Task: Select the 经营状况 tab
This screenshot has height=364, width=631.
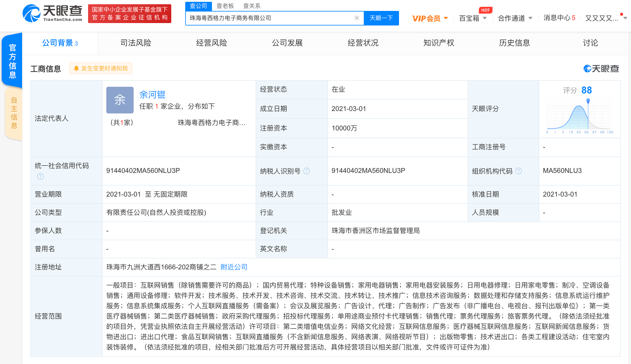Action: pyautogui.click(x=363, y=43)
